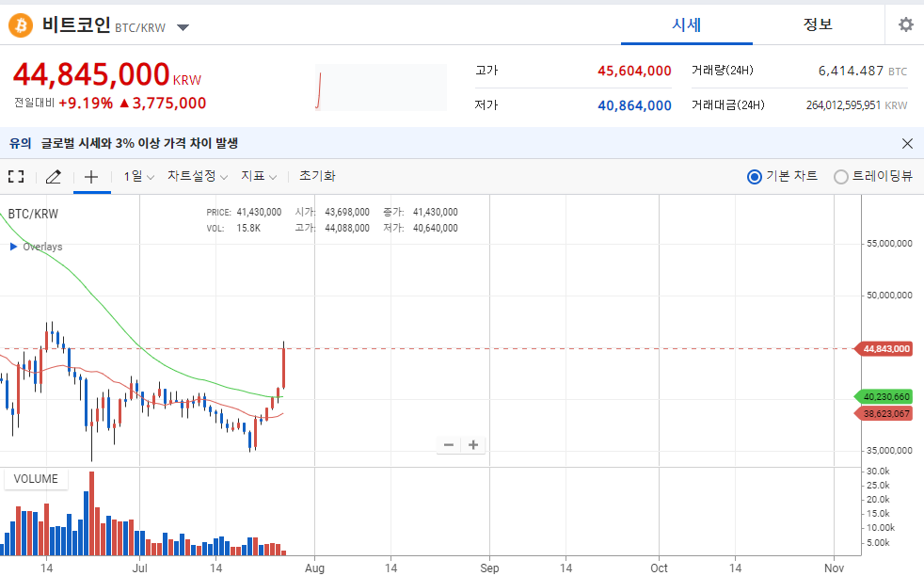924x576 pixels.
Task: Activate the crosshair plus tool
Action: pyautogui.click(x=91, y=176)
